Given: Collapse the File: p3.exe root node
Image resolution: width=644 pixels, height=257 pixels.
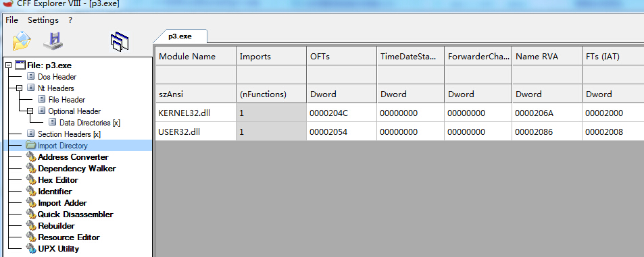Looking at the screenshot, I should coord(8,65).
